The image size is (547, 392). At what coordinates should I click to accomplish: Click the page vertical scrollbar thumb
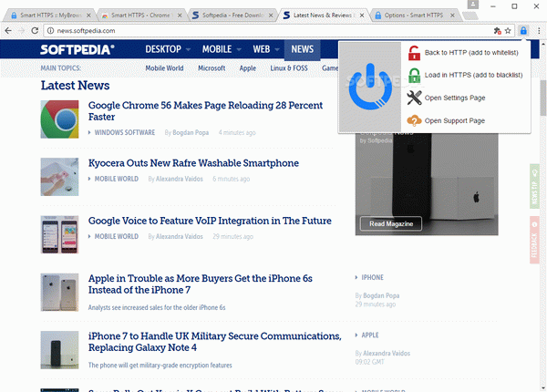[x=543, y=98]
